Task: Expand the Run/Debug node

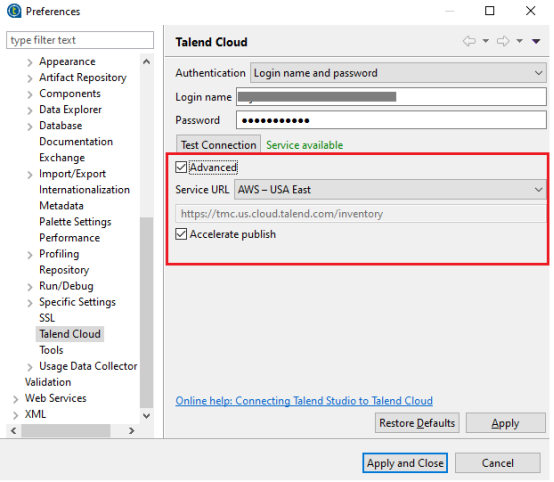Action: click(30, 287)
